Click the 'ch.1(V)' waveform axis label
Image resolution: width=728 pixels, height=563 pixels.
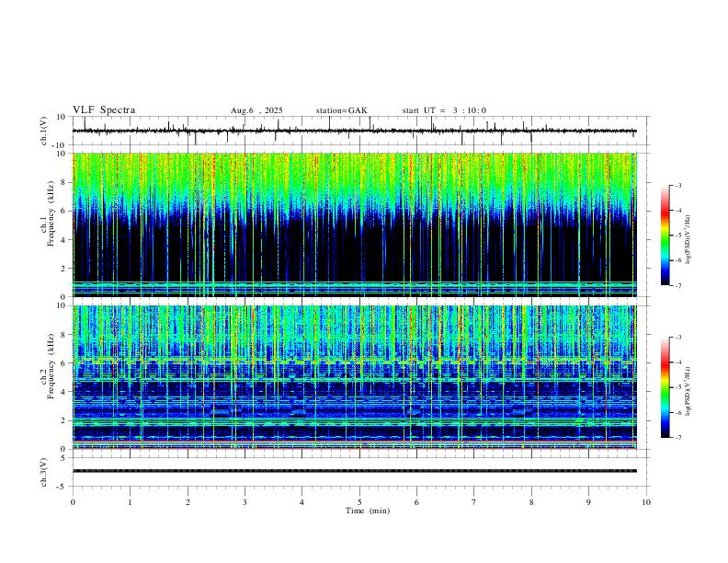[x=44, y=131]
